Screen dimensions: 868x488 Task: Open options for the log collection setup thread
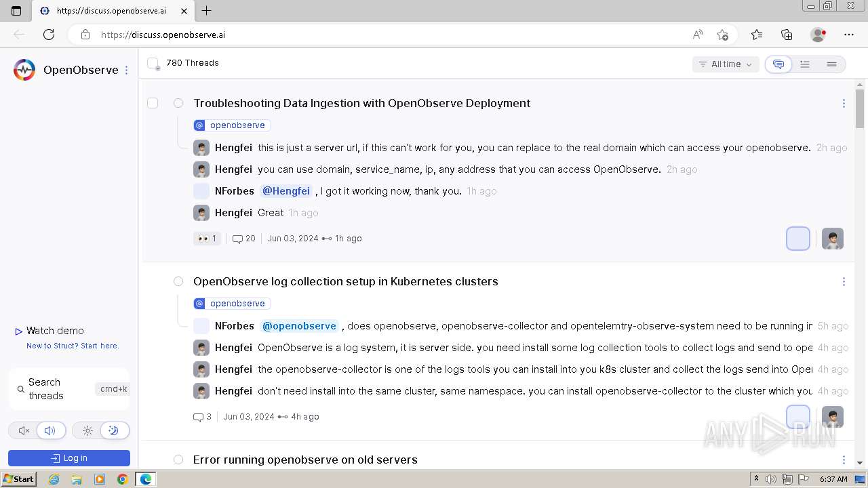844,282
